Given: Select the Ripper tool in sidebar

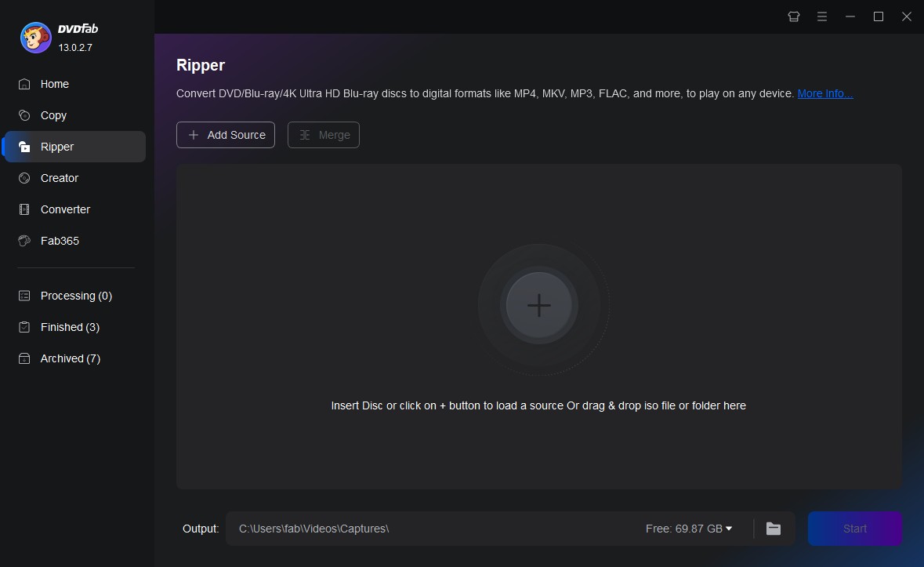Looking at the screenshot, I should (56, 147).
